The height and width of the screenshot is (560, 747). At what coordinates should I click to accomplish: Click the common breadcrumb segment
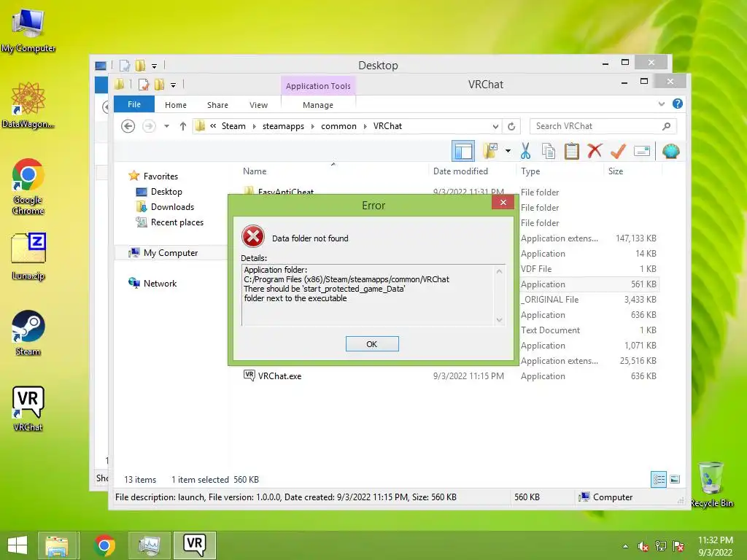click(338, 126)
